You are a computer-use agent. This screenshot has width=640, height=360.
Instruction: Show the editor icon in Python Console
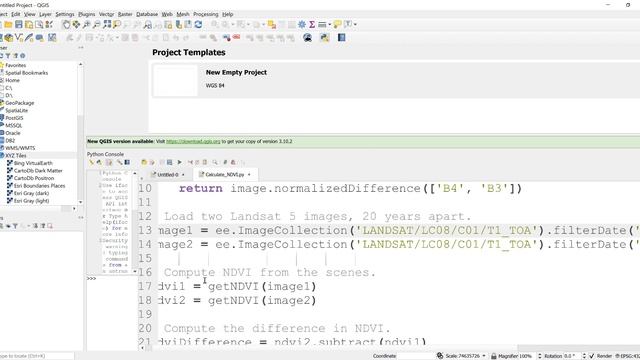point(109,162)
